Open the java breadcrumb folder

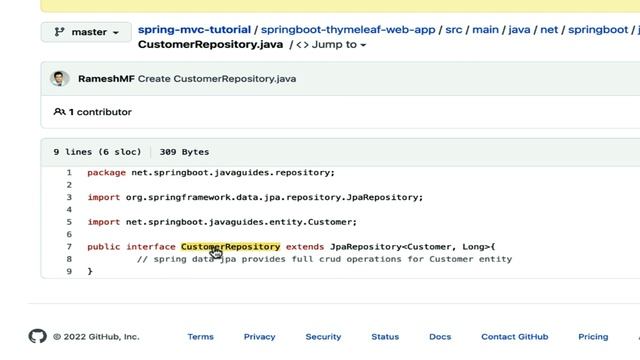point(519,30)
